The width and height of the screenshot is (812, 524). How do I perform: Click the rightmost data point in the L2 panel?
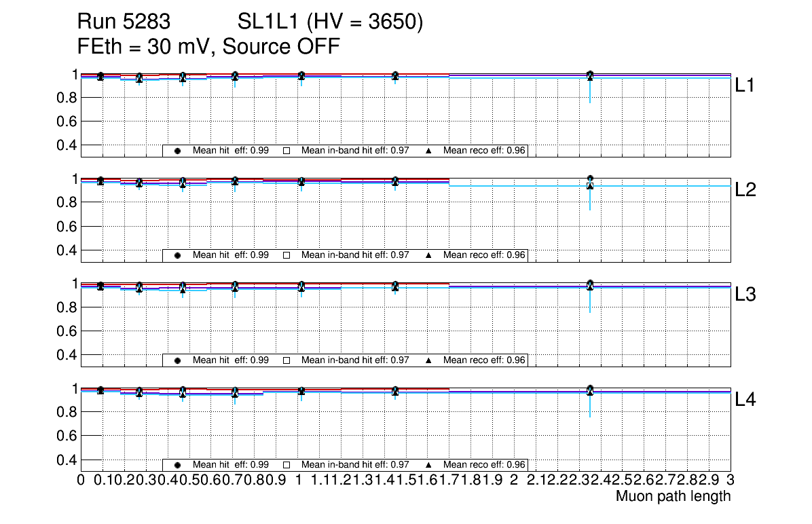click(x=590, y=185)
